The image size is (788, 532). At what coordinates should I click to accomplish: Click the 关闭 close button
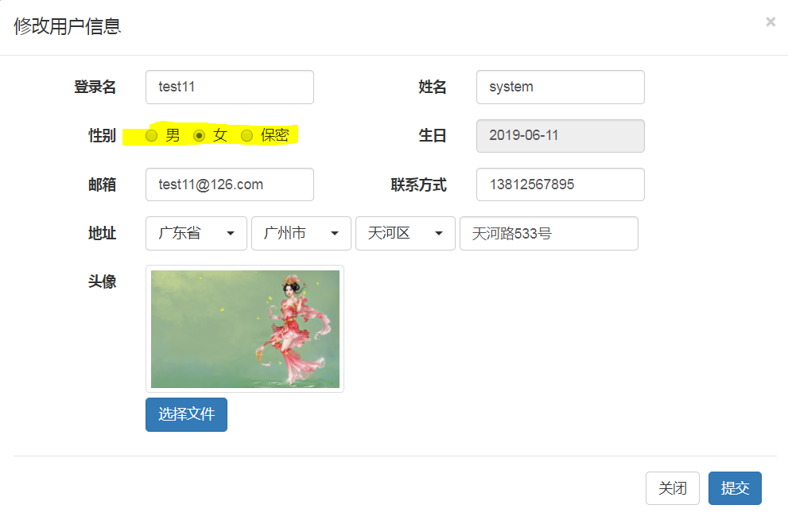pyautogui.click(x=672, y=487)
